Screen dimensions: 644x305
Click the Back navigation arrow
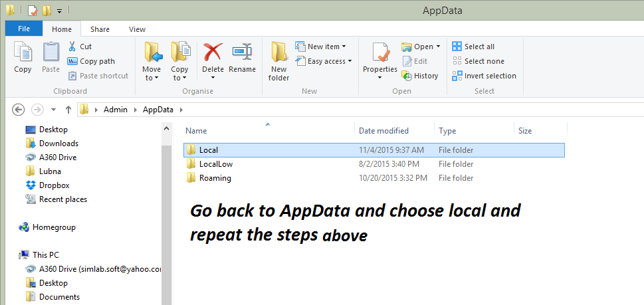pos(19,110)
